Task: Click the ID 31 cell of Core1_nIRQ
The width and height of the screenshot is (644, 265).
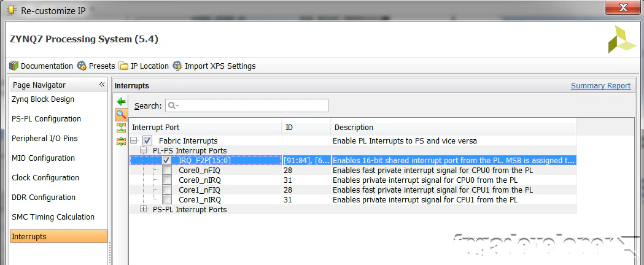Action: (x=306, y=200)
